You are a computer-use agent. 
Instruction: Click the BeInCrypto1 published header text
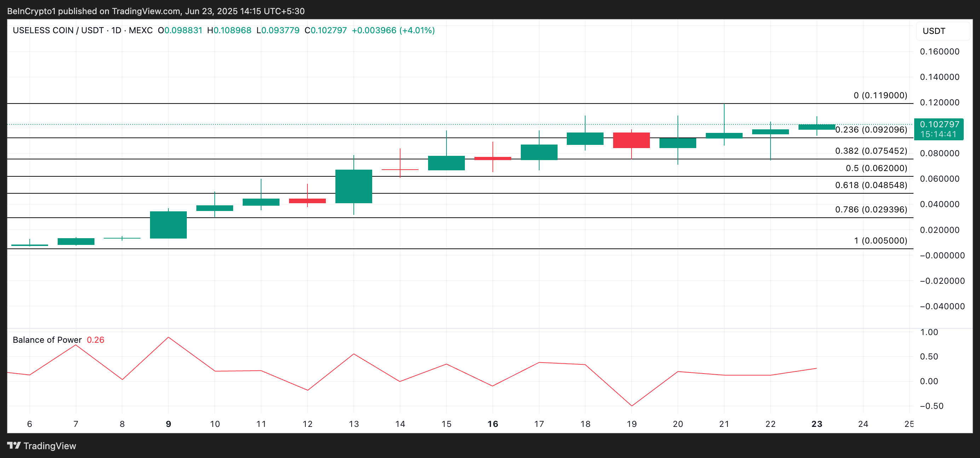(156, 11)
